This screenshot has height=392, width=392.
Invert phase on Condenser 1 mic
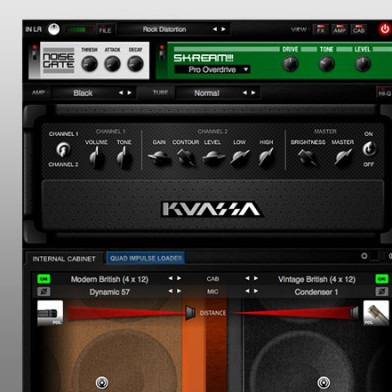pyautogui.click(x=382, y=292)
